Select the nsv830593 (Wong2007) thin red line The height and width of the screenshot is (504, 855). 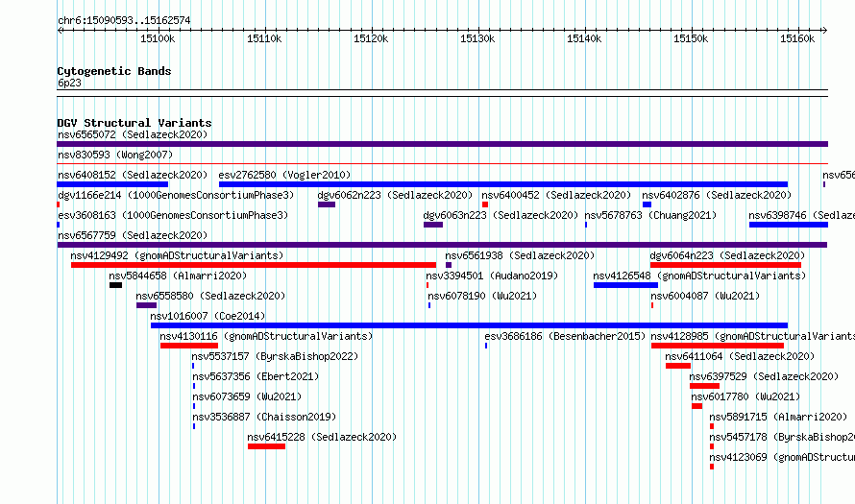pos(442,163)
